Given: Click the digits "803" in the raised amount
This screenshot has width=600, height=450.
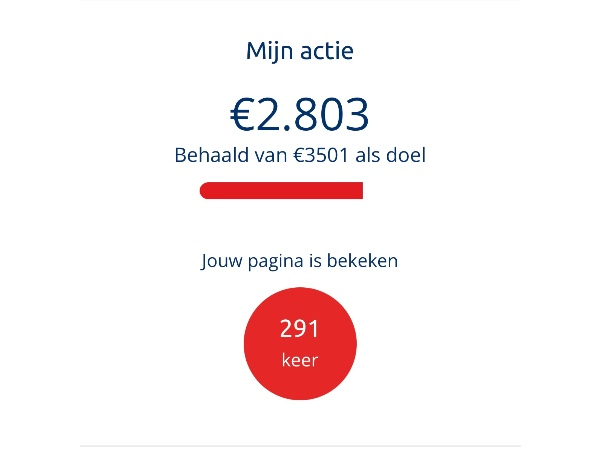Looking at the screenshot, I should (331, 115).
